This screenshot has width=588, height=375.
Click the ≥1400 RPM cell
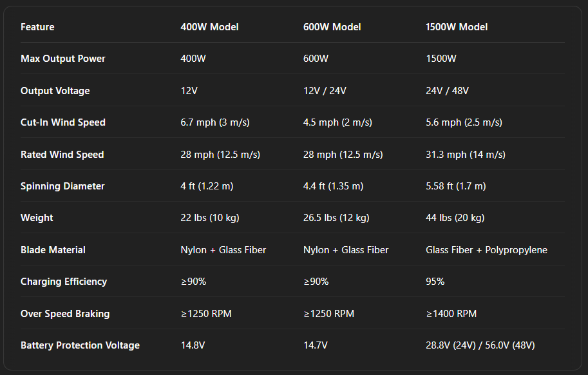(451, 314)
